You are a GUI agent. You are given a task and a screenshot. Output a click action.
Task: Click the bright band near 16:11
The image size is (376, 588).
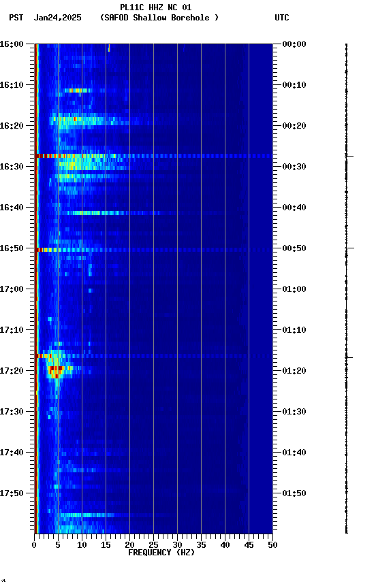point(77,91)
